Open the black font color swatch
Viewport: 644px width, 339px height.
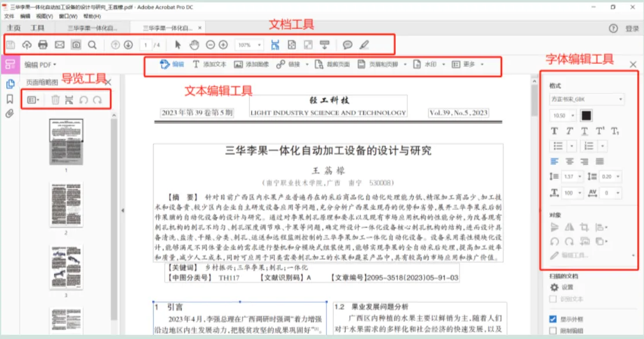coord(586,116)
